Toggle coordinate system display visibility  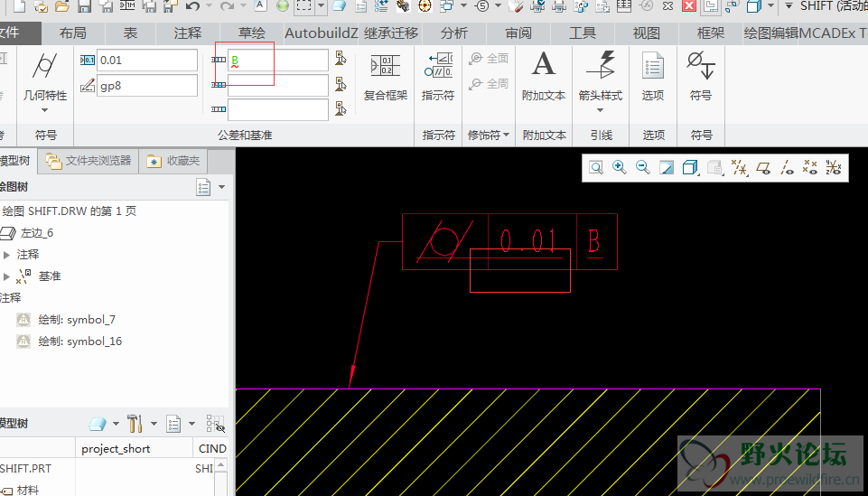click(834, 167)
